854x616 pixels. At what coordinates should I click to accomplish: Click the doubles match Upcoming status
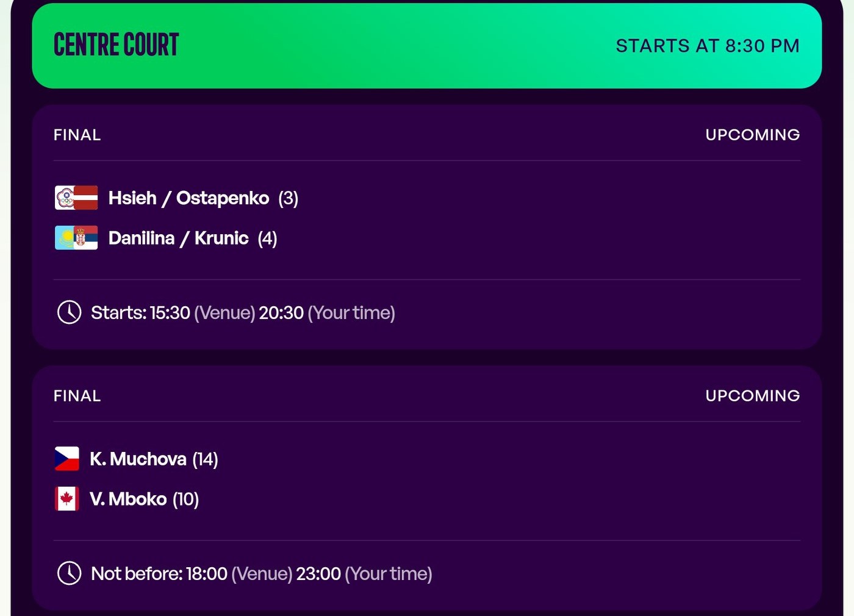click(x=752, y=135)
